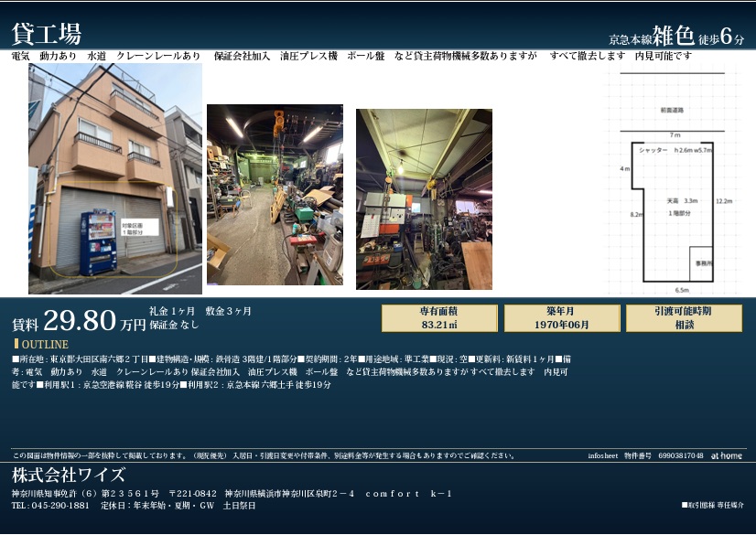Click the シャッター label on floor plan
756x535 pixels.
coord(653,149)
